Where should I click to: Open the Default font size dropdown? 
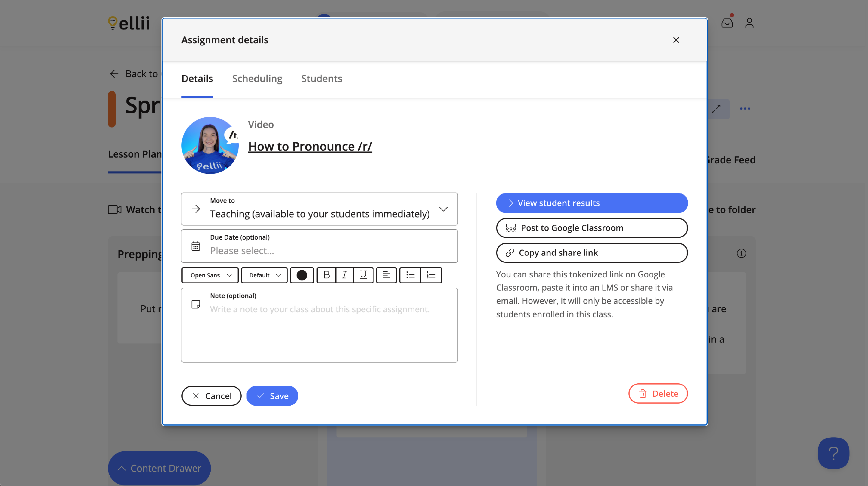coord(264,275)
